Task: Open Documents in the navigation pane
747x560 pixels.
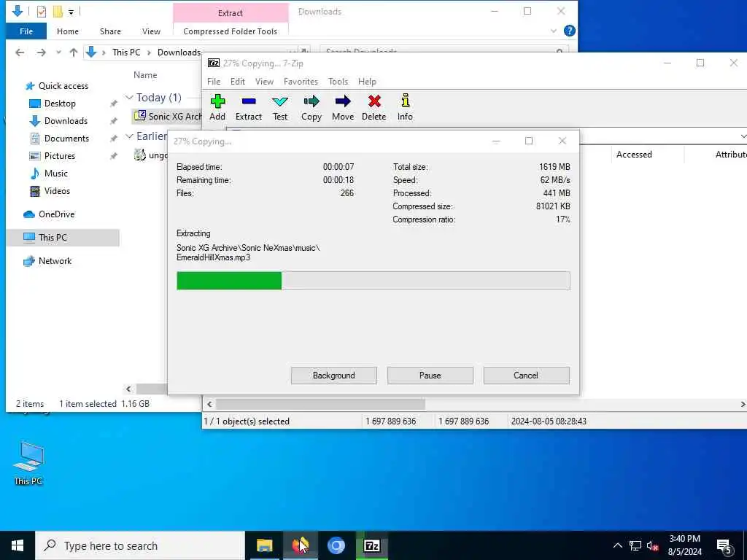Action: point(66,139)
